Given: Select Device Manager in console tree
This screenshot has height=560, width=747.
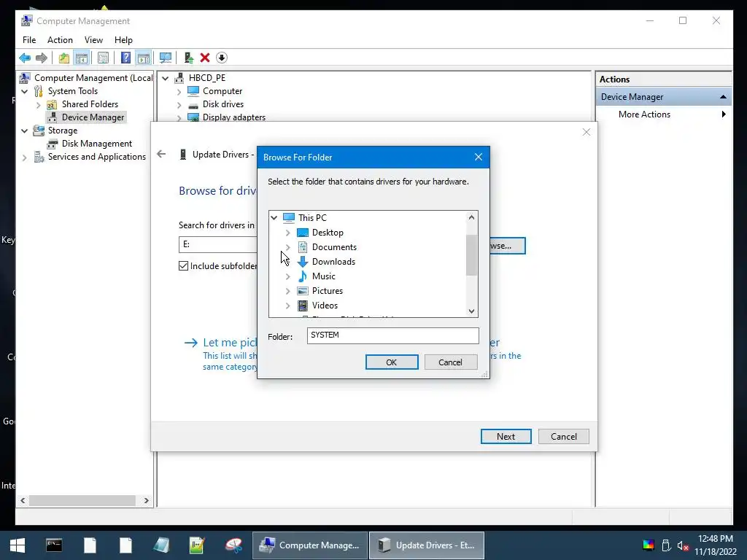Looking at the screenshot, I should point(93,117).
